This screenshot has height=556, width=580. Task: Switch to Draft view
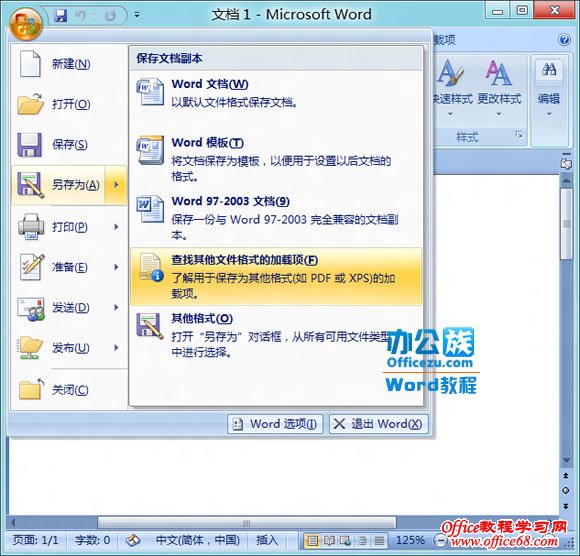click(x=379, y=541)
